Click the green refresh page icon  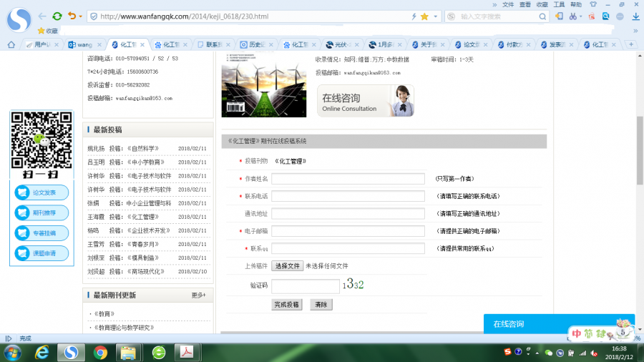click(x=57, y=16)
